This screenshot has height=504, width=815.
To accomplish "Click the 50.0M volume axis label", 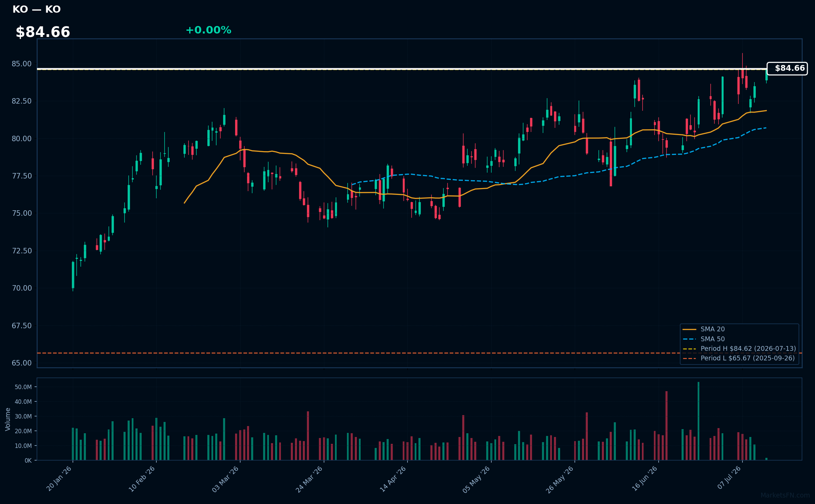I will click(23, 387).
